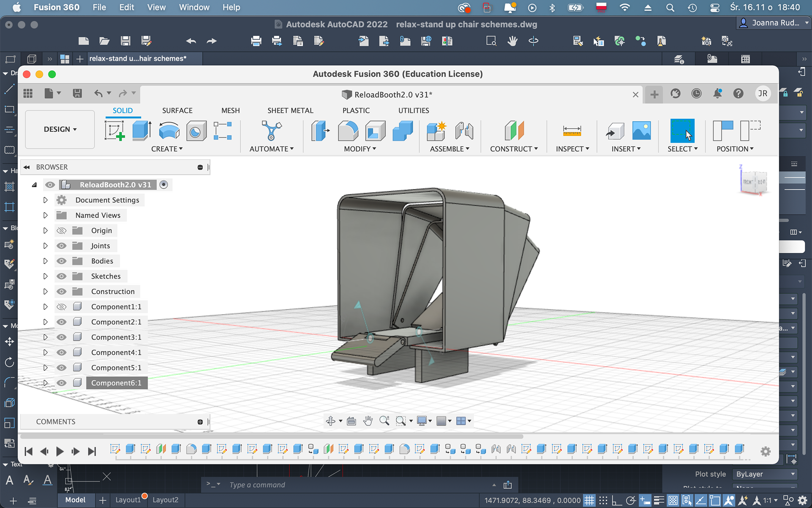Jump to timeline end
Image resolution: width=812 pixels, height=508 pixels.
point(92,452)
